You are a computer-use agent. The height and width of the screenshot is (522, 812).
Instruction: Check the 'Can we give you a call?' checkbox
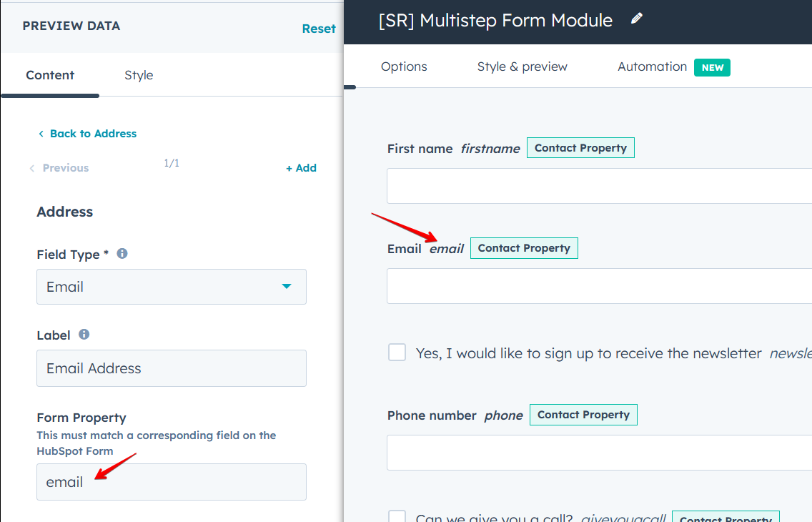(x=397, y=516)
